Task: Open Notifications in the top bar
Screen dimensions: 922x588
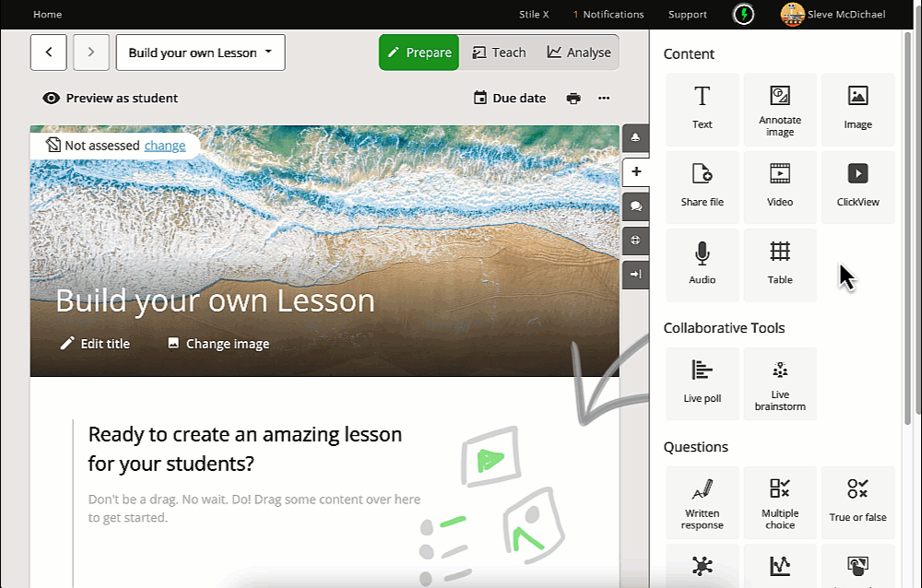Action: click(x=609, y=14)
